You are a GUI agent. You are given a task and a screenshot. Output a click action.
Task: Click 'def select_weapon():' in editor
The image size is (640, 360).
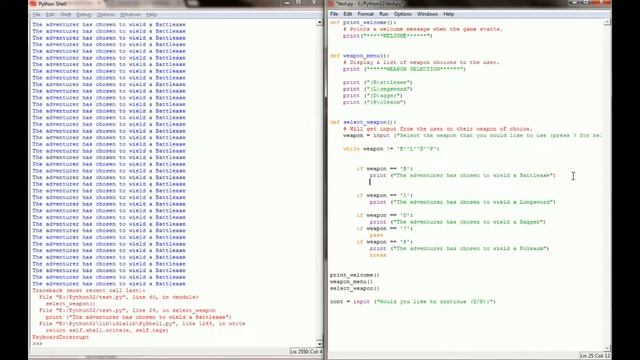363,122
